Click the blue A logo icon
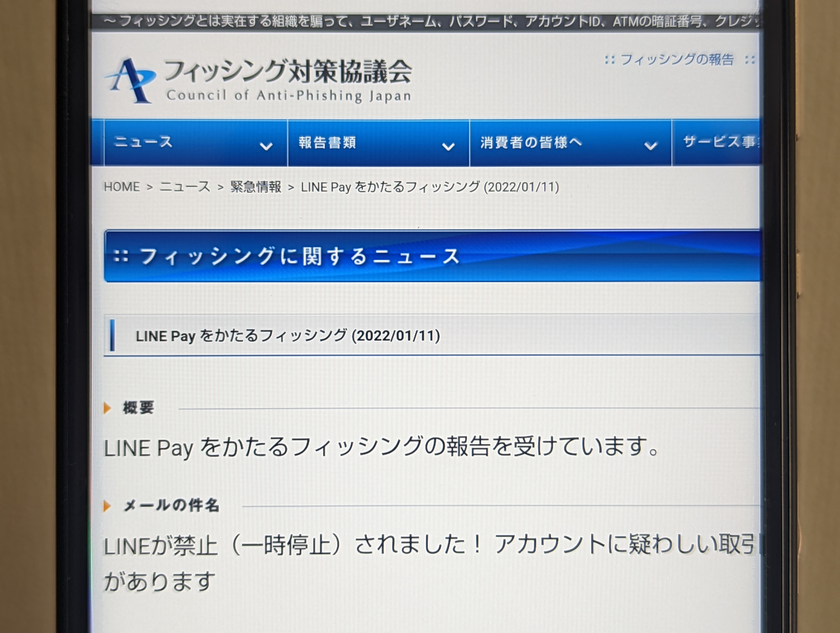 point(130,81)
